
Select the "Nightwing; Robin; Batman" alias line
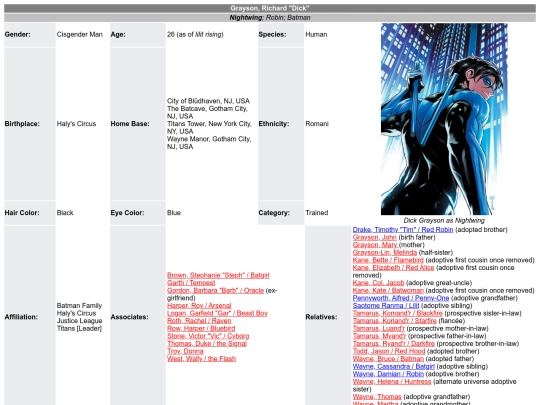270,18
